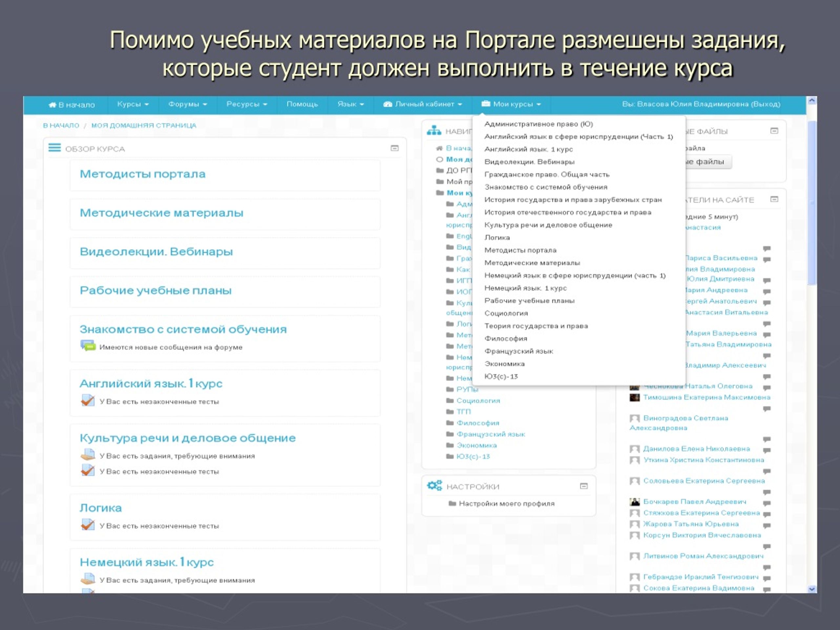Click the home icon labeled В начало in navbar

point(52,105)
